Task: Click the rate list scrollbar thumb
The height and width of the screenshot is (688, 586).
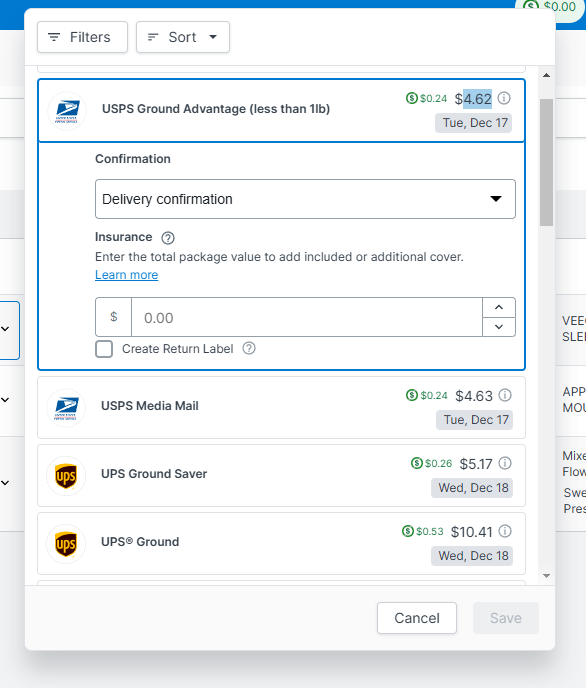Action: coord(547,162)
